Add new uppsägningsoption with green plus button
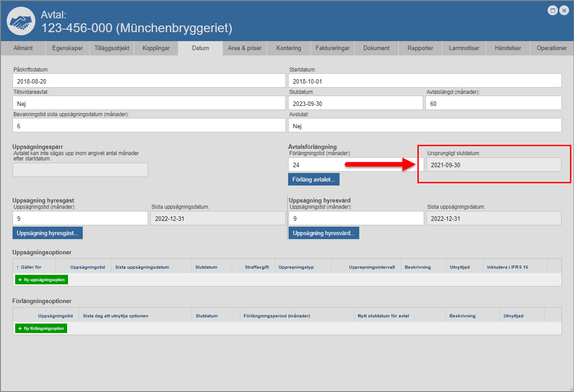This screenshot has width=574, height=392. point(42,280)
